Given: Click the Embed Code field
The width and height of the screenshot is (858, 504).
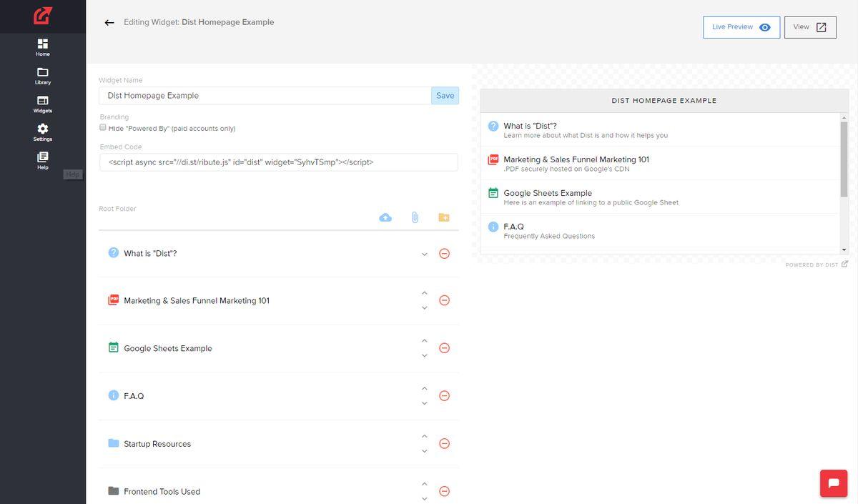Looking at the screenshot, I should click(x=279, y=162).
